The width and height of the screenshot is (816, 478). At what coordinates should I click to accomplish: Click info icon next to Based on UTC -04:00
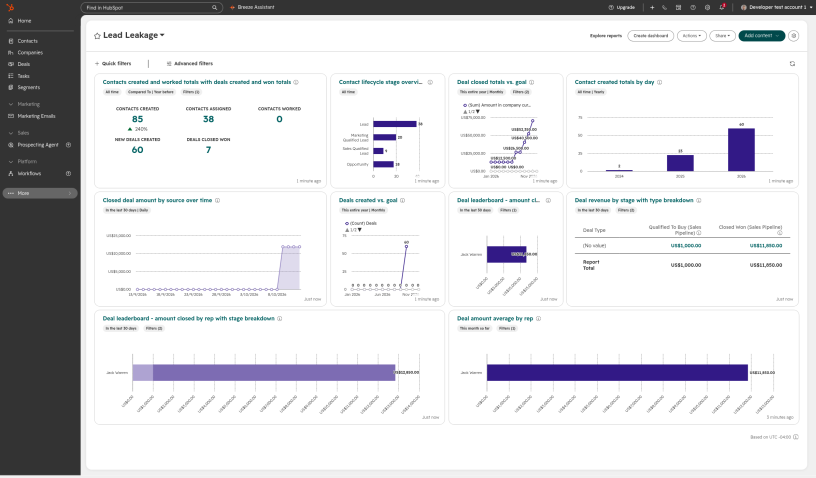point(796,437)
